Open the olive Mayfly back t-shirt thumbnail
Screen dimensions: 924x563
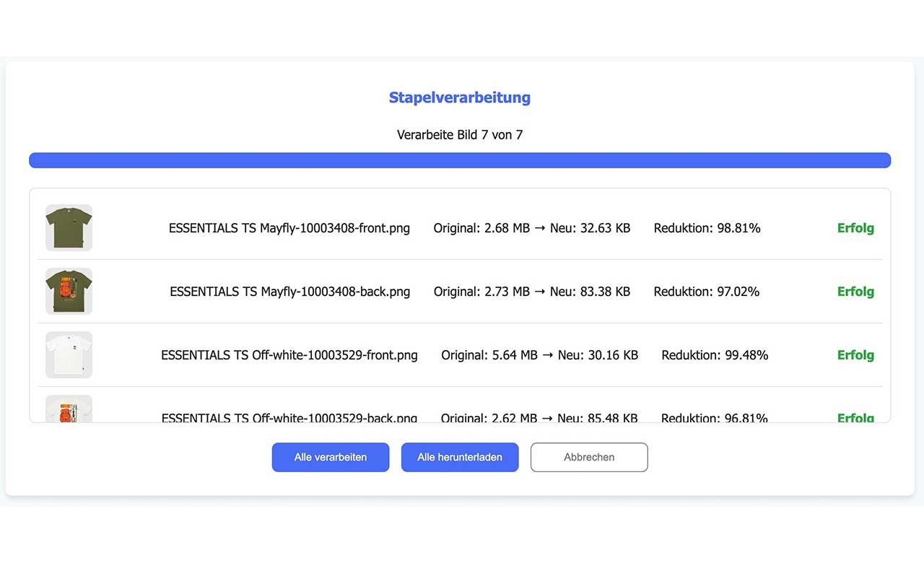pyautogui.click(x=69, y=291)
